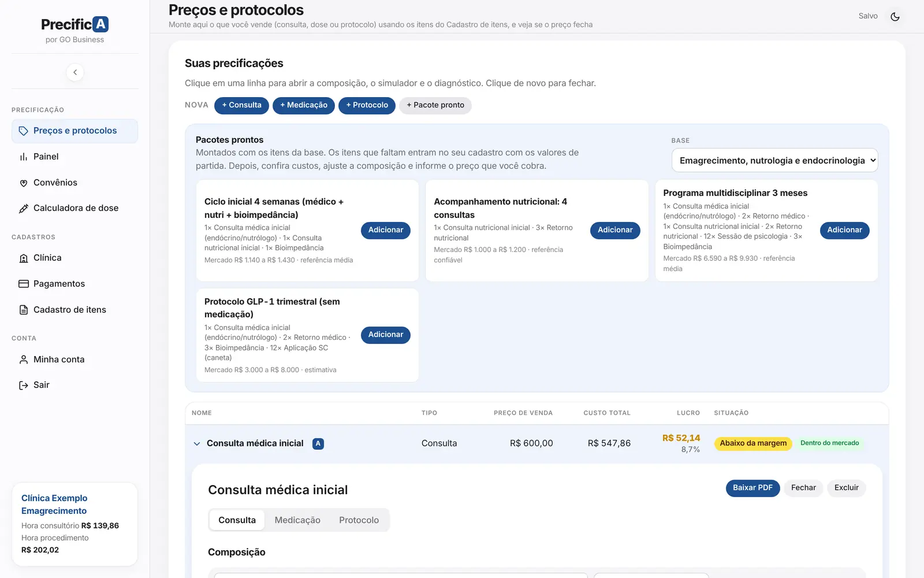Click the Abaixo da margem status badge
The width and height of the screenshot is (924, 578).
[753, 443]
